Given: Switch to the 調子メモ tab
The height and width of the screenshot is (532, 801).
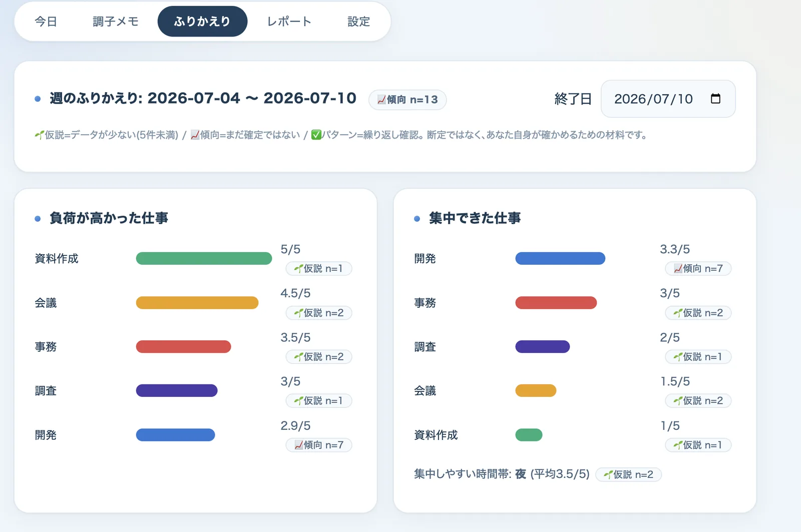Looking at the screenshot, I should (116, 22).
